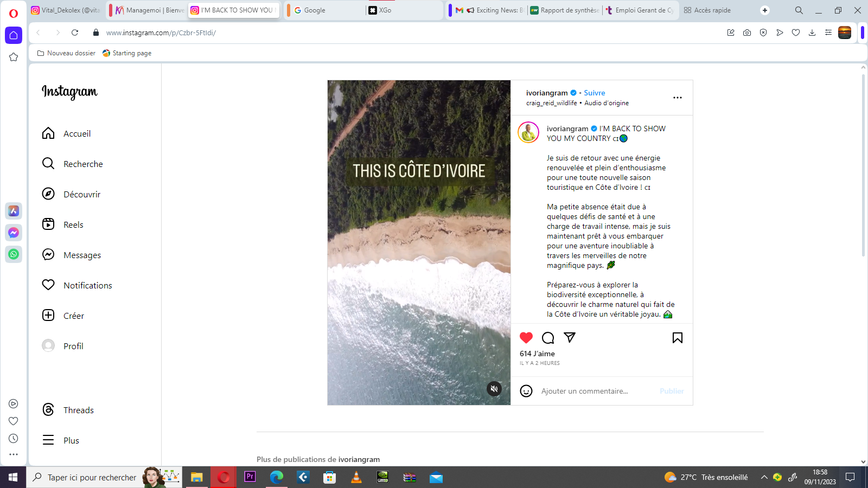
Task: Unlike the post via red heart icon
Action: [x=526, y=338]
